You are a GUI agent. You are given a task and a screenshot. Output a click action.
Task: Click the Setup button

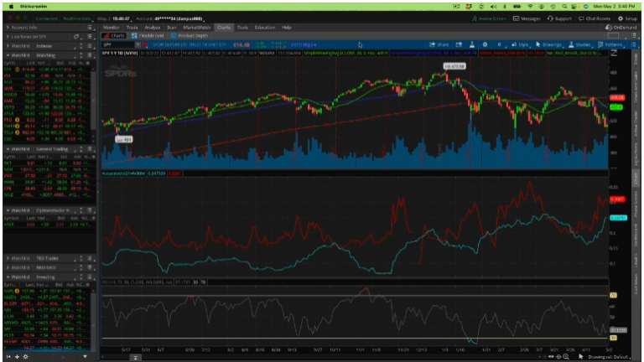click(x=626, y=18)
